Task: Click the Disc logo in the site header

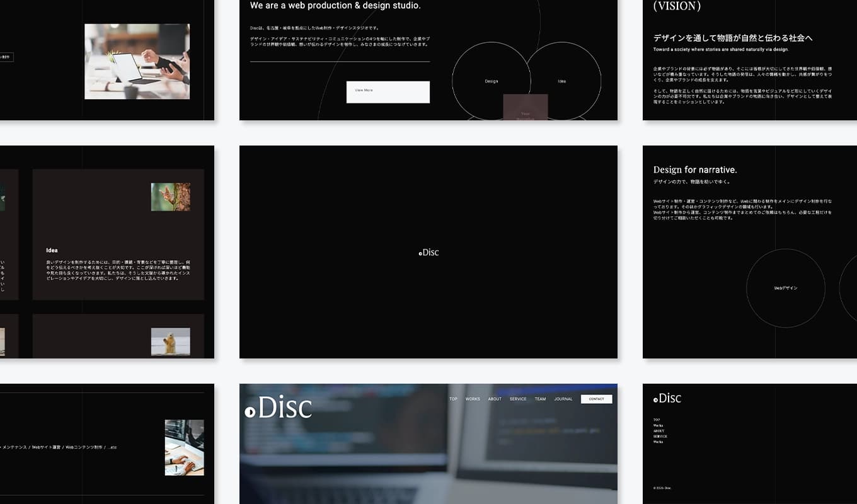Action: click(x=277, y=406)
